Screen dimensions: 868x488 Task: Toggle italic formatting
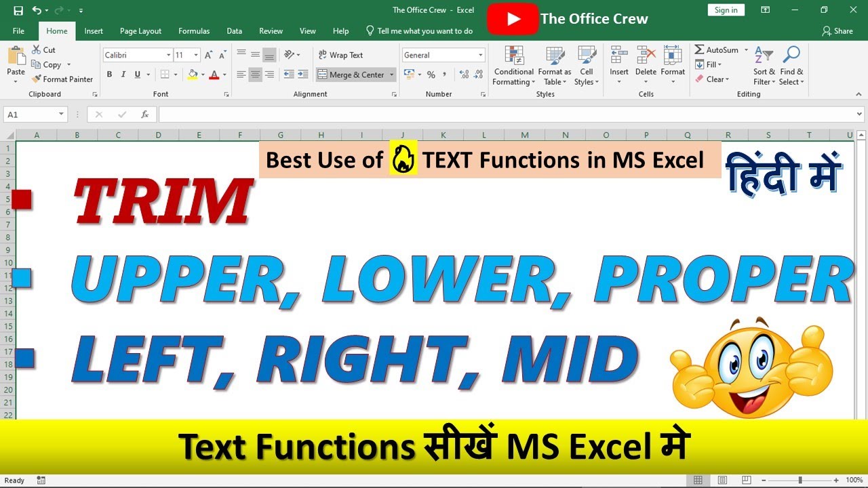point(123,75)
